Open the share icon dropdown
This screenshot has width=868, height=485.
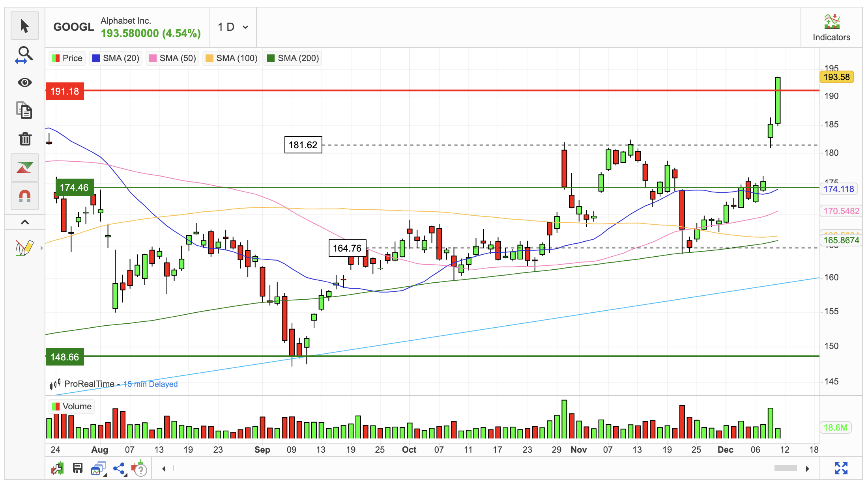[120, 468]
